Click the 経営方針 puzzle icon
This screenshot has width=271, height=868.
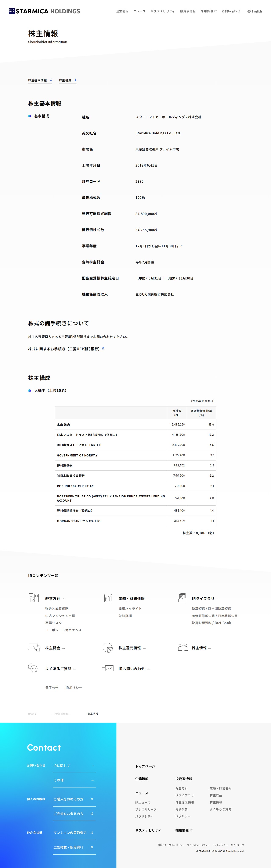click(x=33, y=598)
